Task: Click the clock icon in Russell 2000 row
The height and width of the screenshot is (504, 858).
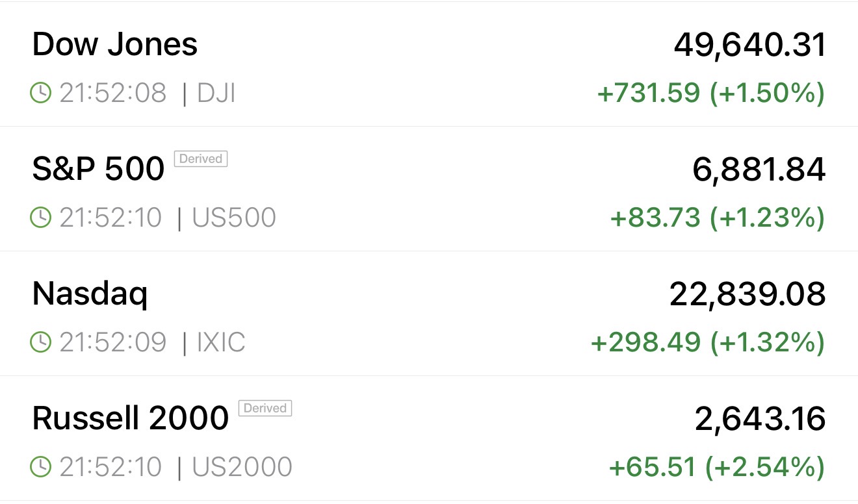Action: click(x=40, y=466)
